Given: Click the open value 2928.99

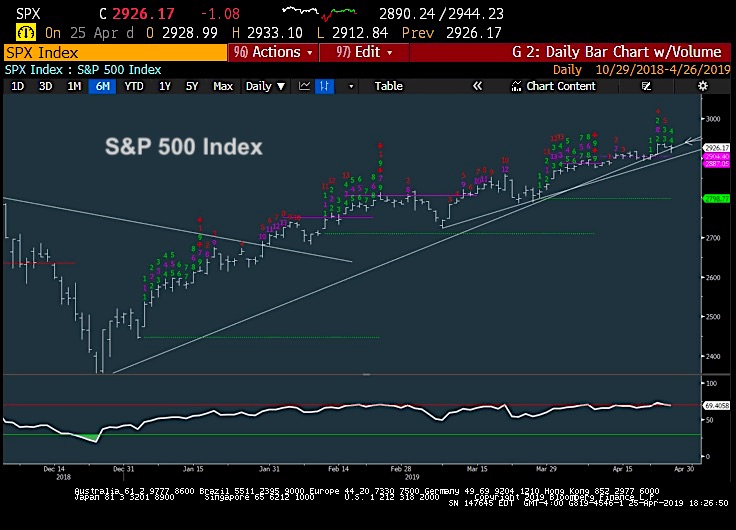Looking at the screenshot, I should (x=190, y=33).
